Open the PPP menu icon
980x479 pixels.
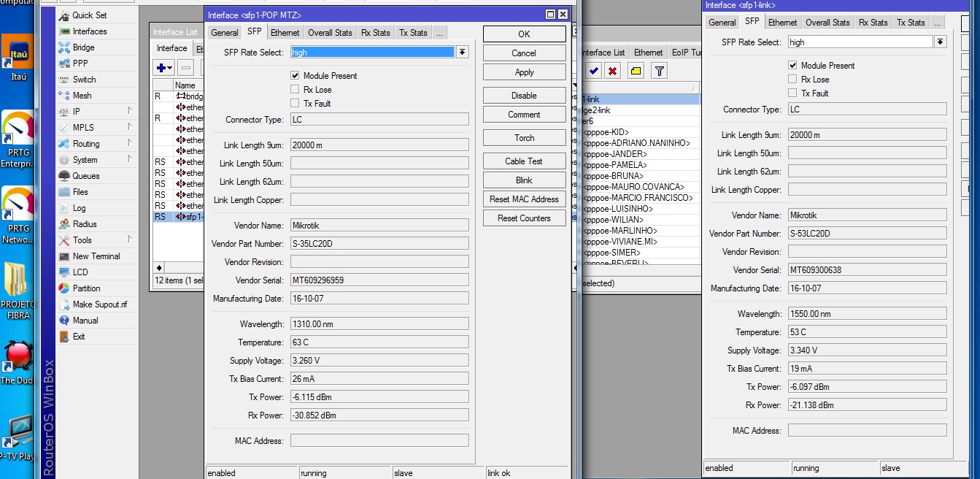64,64
